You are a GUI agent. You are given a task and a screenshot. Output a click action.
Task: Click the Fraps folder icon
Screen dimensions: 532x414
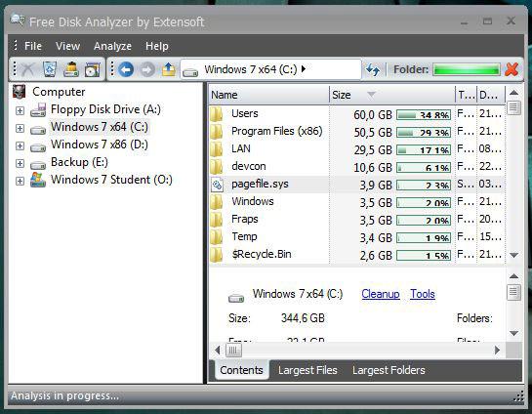[217, 220]
